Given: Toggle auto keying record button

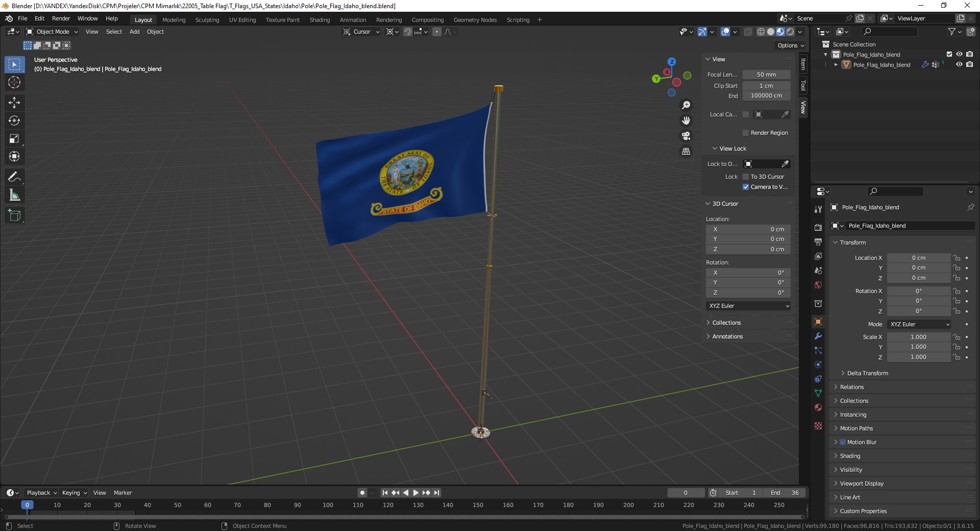Looking at the screenshot, I should [362, 493].
